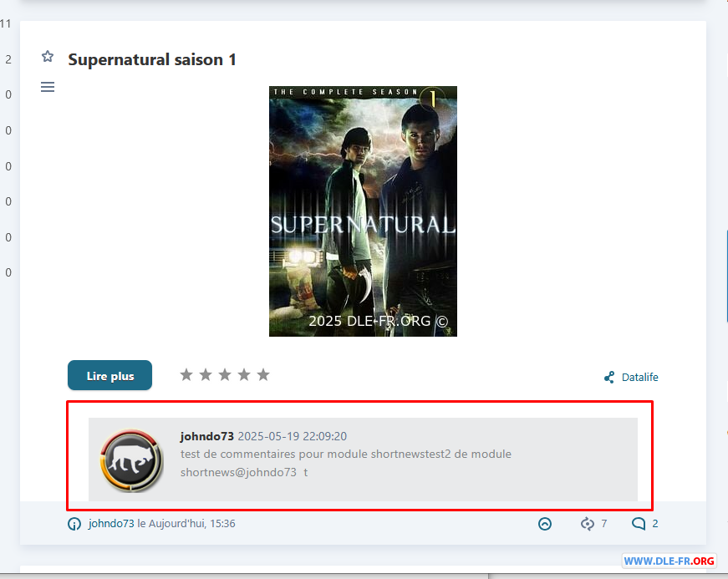This screenshot has width=728, height=579.
Task: Click the author info icon in footer
Action: [x=74, y=524]
